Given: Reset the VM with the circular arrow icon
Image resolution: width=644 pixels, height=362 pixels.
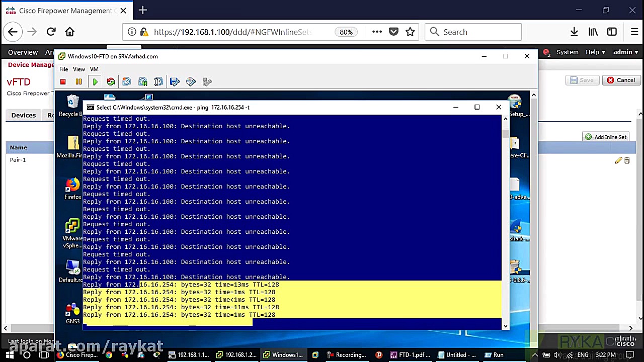Looking at the screenshot, I should pyautogui.click(x=111, y=81).
